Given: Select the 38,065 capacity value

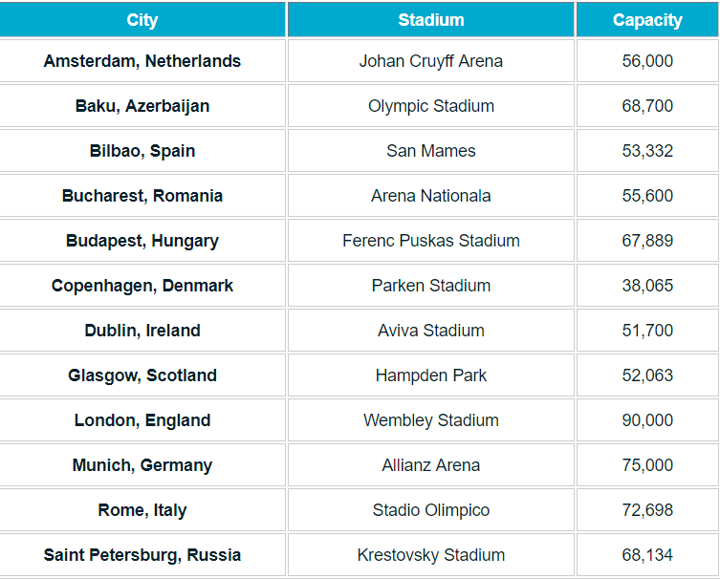Looking at the screenshot, I should point(647,286).
